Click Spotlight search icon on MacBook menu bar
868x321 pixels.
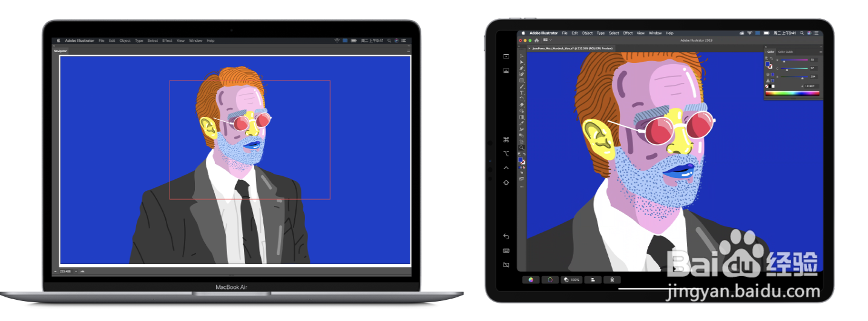tap(389, 41)
